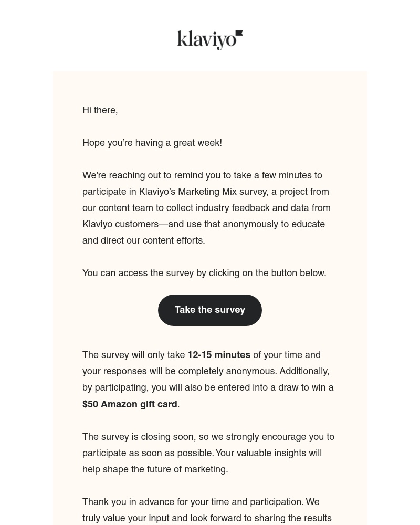This screenshot has height=525, width=420.
Task: Click the sentence about accessing the survey
Action: (x=204, y=273)
